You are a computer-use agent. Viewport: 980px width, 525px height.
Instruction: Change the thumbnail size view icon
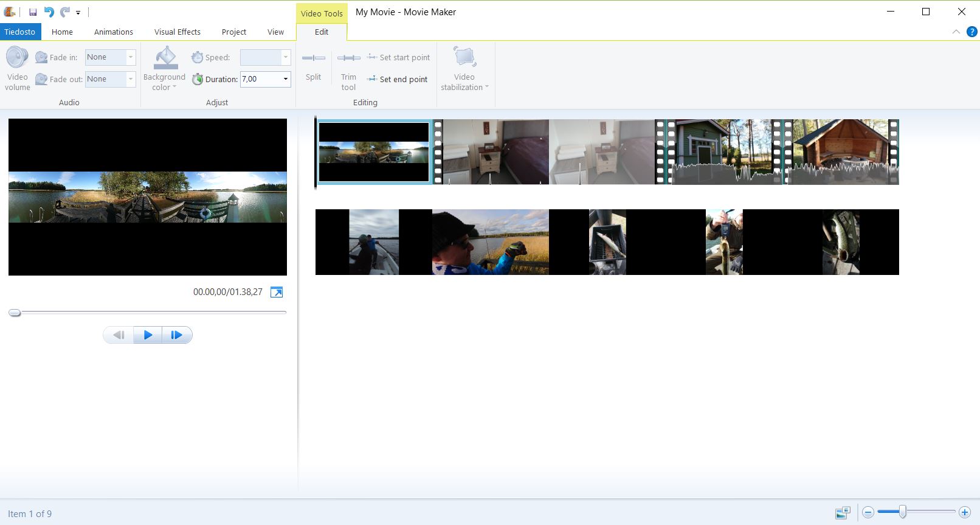[843, 513]
